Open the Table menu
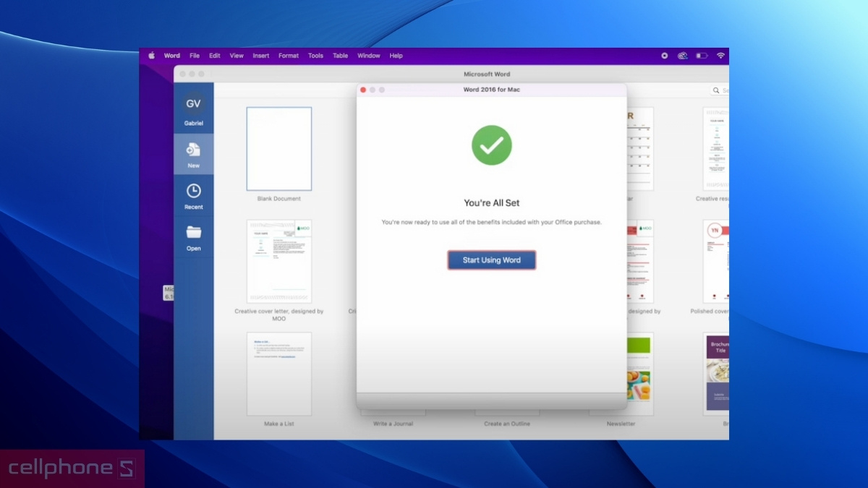This screenshot has height=488, width=868. 341,56
